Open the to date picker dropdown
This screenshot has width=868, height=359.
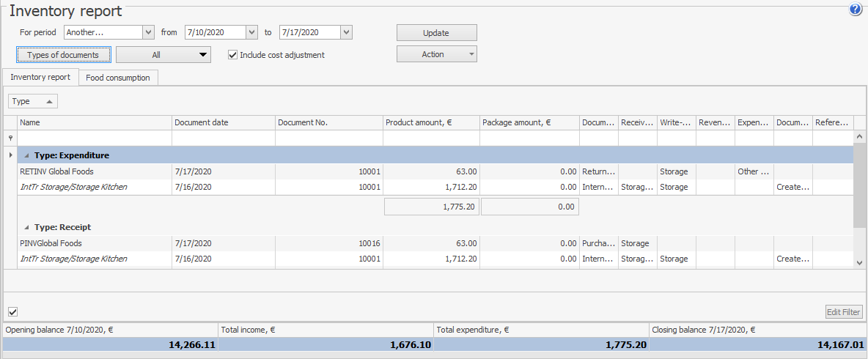[x=347, y=32]
